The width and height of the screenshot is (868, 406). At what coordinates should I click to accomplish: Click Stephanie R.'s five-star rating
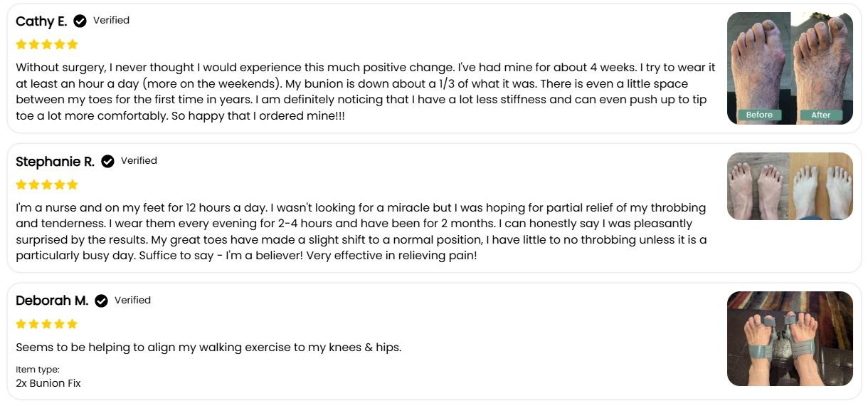[x=47, y=184]
